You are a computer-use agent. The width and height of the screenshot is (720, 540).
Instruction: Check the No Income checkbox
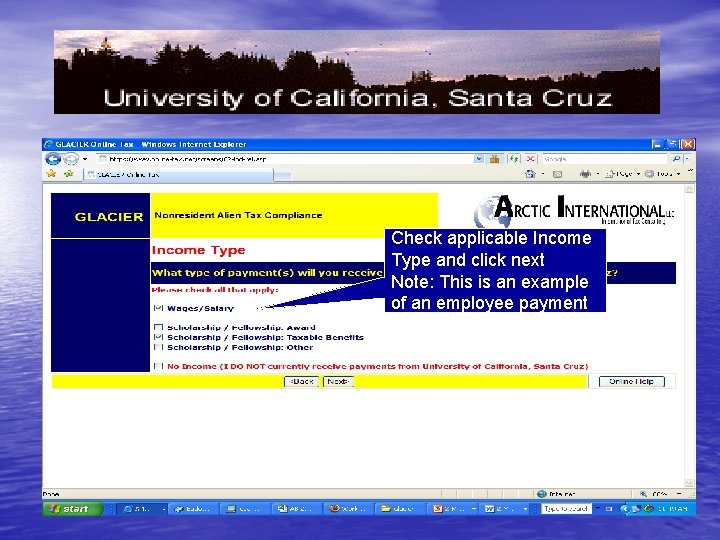[158, 366]
